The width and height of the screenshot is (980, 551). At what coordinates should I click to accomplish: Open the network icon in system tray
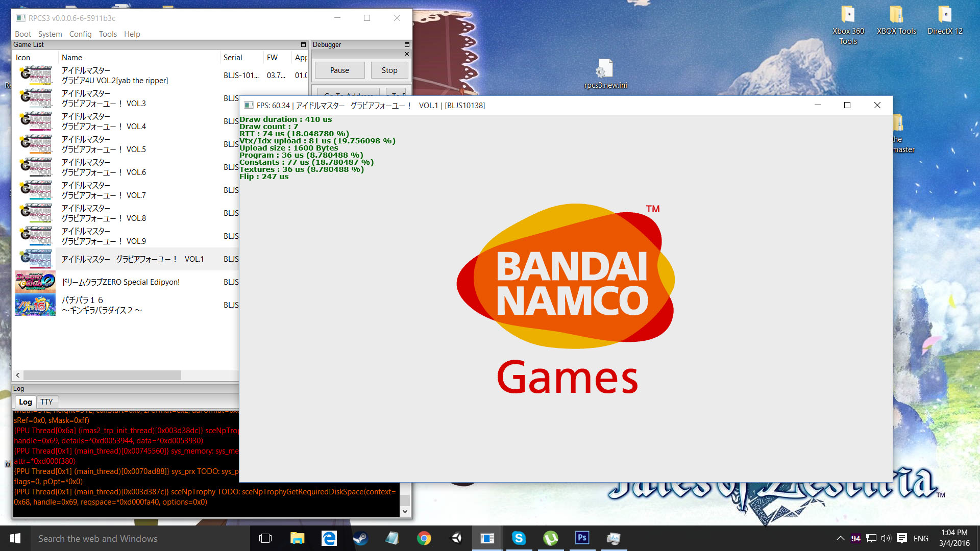tap(871, 538)
